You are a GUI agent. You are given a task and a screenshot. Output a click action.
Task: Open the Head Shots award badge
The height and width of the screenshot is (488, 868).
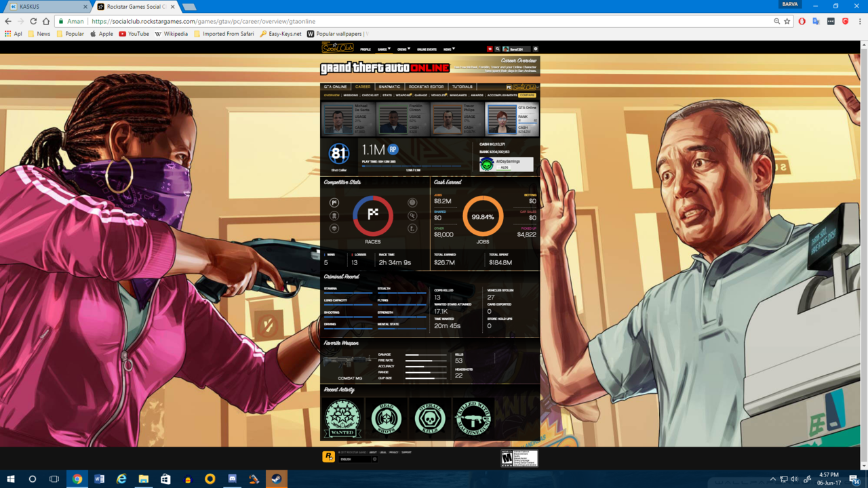click(387, 418)
